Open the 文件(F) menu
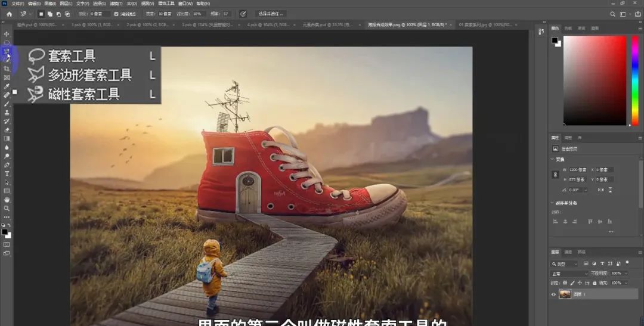The image size is (644, 326). tap(18, 4)
